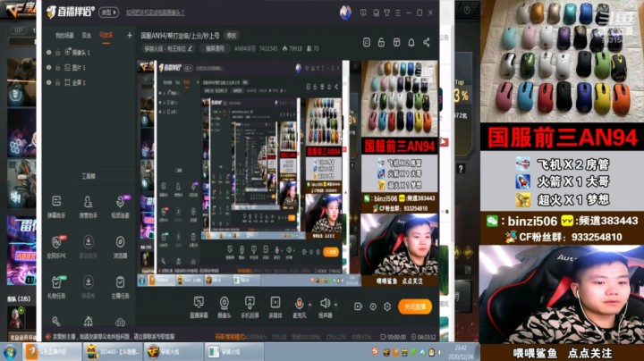This screenshot has width=644, height=361.
Task: Open the 礼物任务 tool
Action: 56,286
